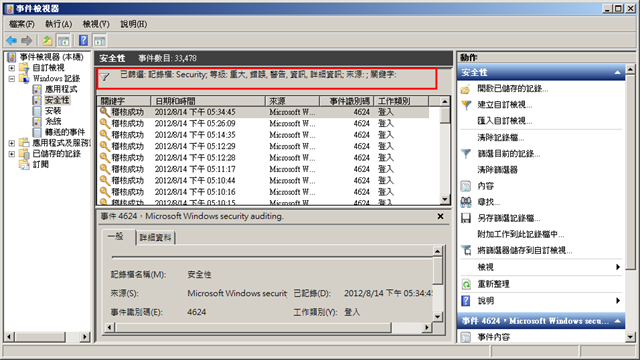
Task: Close the event 4624 preview pane
Action: pyautogui.click(x=440, y=216)
